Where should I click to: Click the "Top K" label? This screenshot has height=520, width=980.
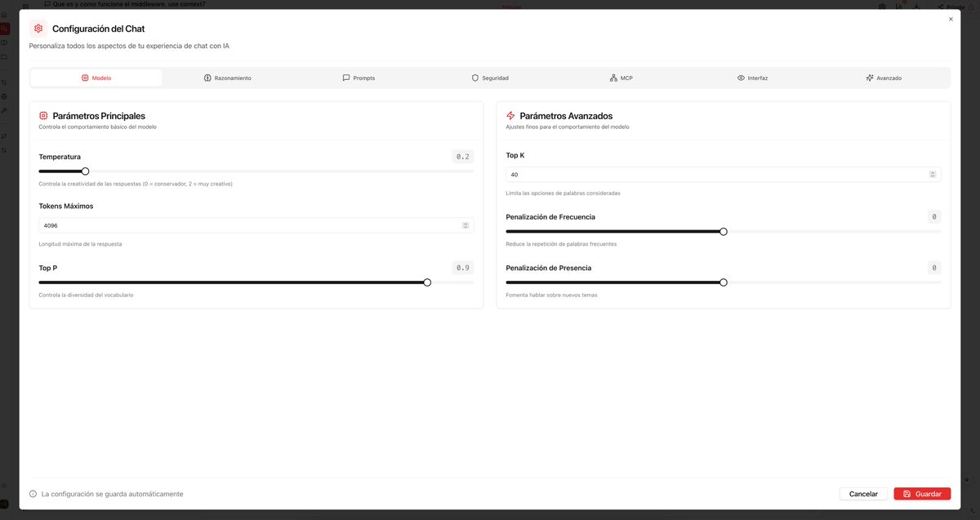tap(515, 155)
